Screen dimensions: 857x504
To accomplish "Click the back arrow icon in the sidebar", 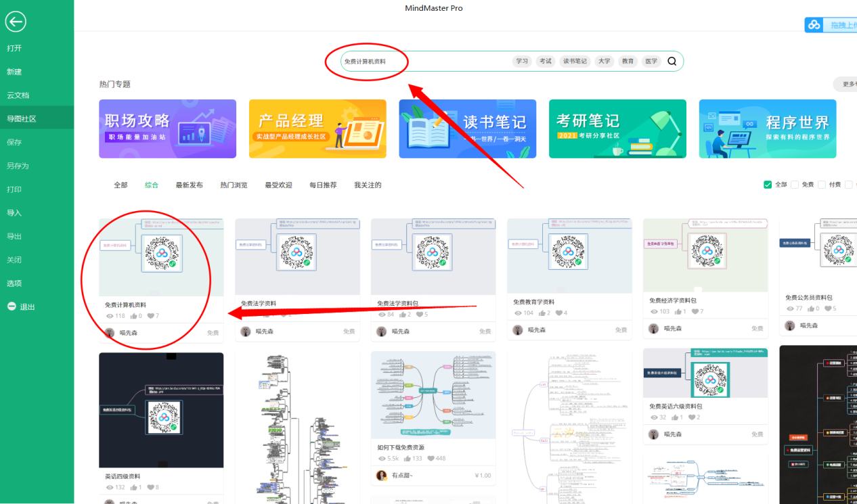I will click(x=16, y=22).
